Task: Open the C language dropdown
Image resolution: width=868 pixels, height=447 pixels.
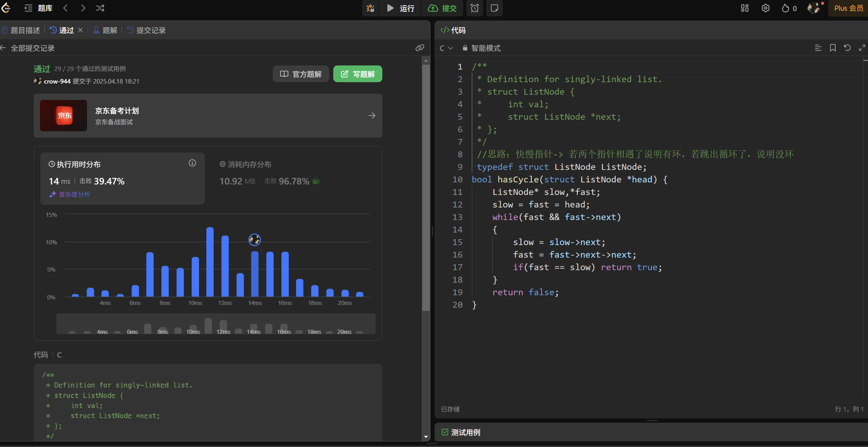Action: coord(446,48)
